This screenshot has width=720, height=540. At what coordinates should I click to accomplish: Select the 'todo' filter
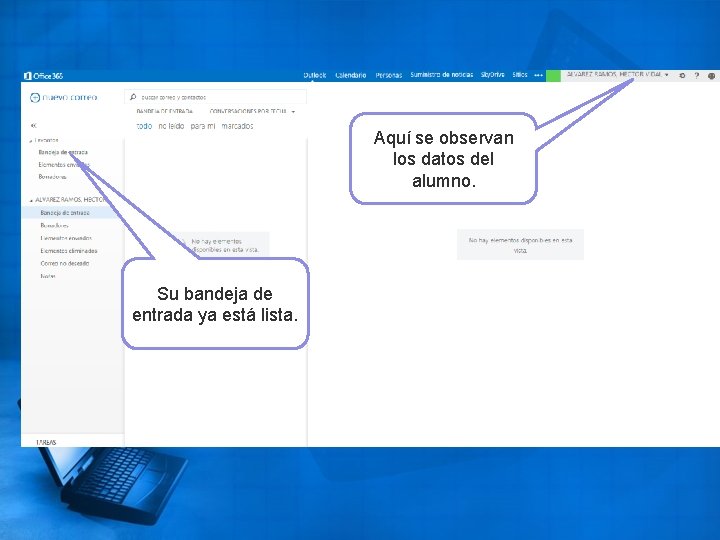coord(144,126)
